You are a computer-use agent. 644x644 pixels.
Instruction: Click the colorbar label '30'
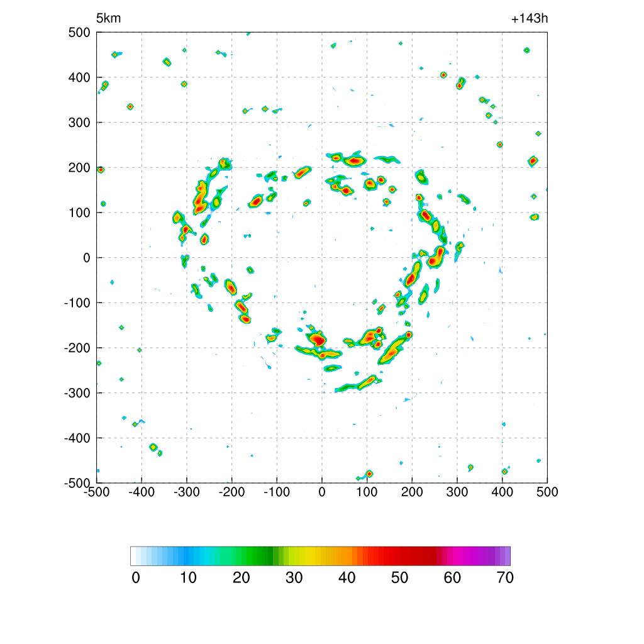tap(294, 578)
